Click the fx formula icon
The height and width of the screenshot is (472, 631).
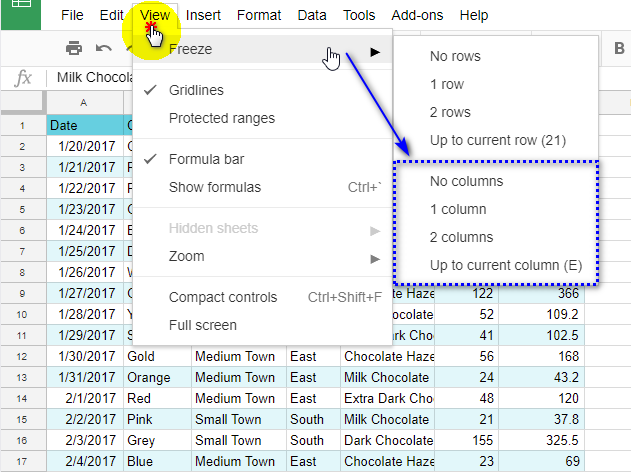click(23, 78)
